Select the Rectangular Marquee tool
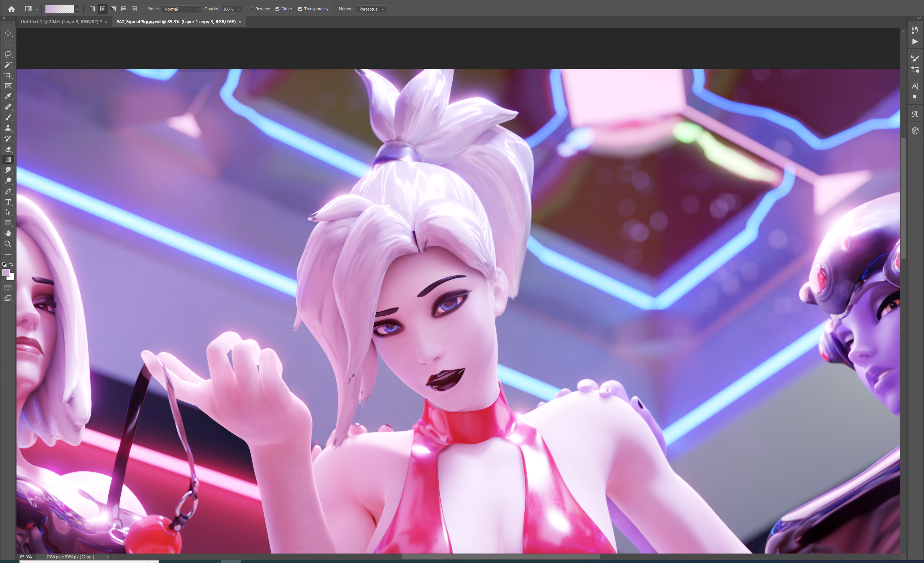The height and width of the screenshot is (563, 924). [8, 44]
